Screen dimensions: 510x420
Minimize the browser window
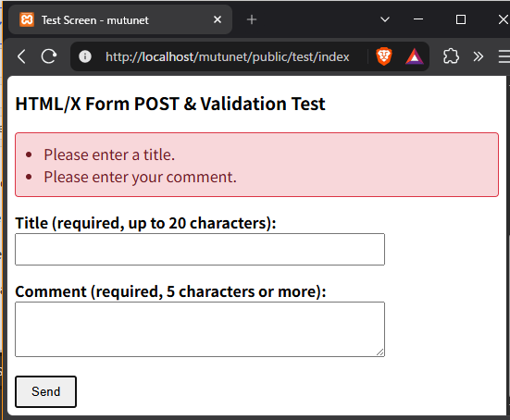418,19
